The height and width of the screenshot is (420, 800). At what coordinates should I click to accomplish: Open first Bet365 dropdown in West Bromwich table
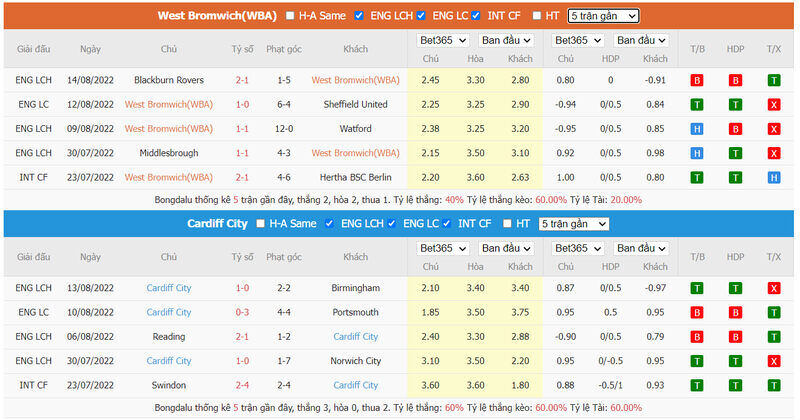(x=442, y=40)
